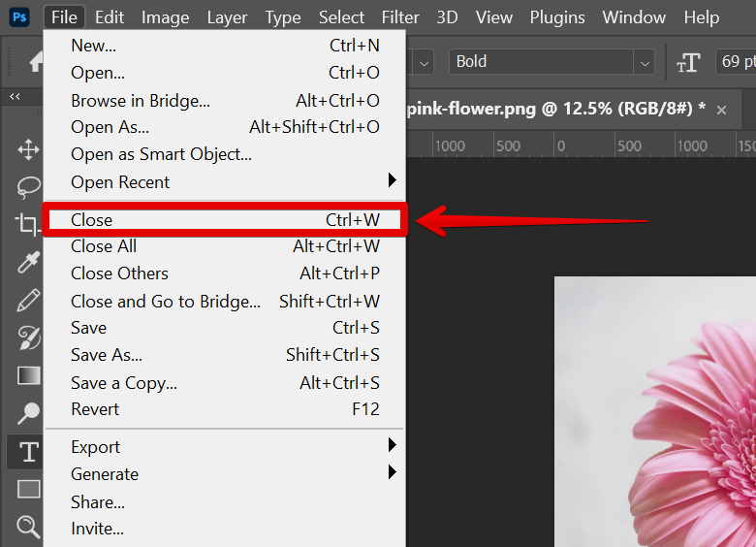Select the History Brush tool

tap(28, 338)
